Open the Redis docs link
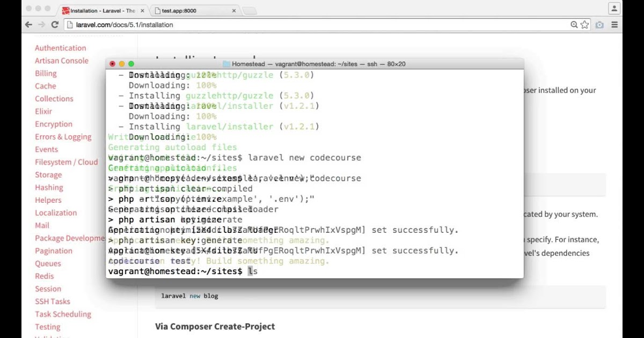The image size is (644, 338). 45,276
